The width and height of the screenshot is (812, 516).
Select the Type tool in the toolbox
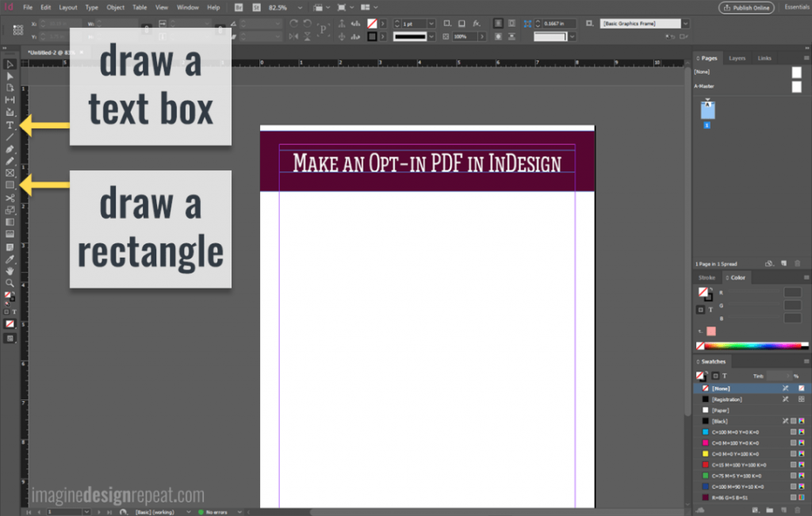coord(10,125)
